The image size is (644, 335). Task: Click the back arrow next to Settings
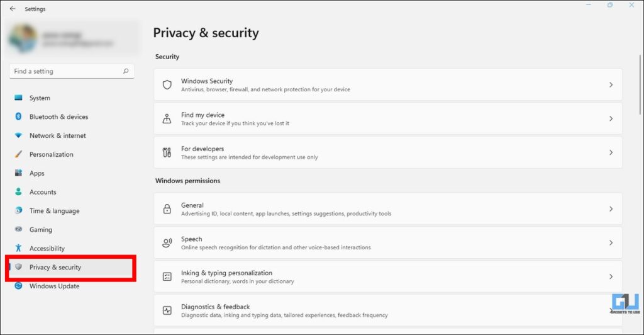pos(13,9)
